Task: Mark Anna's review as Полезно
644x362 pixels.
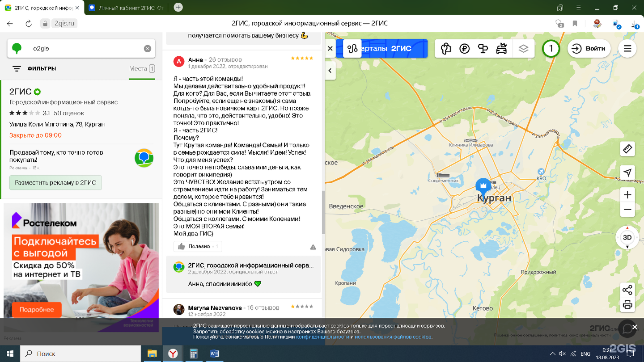Action: coord(198,246)
